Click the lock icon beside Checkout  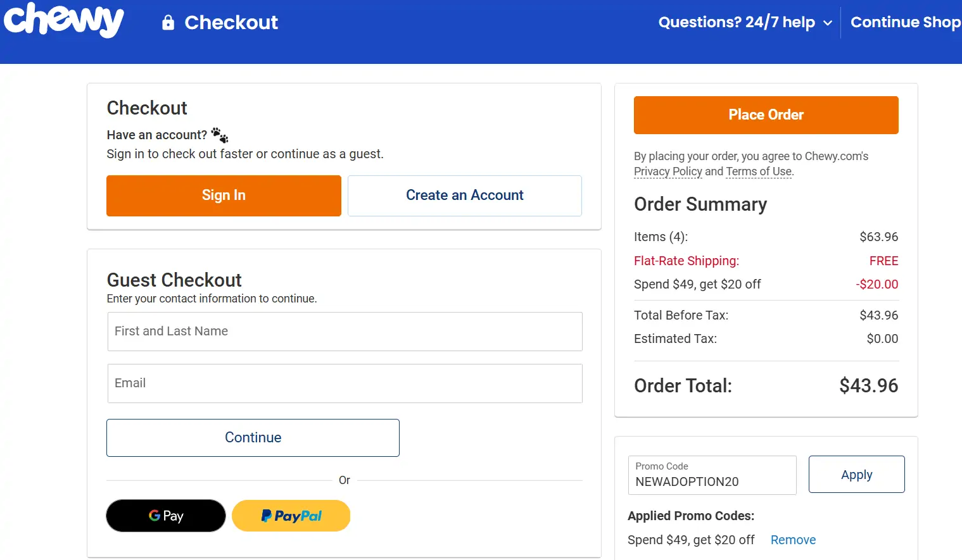pyautogui.click(x=167, y=22)
